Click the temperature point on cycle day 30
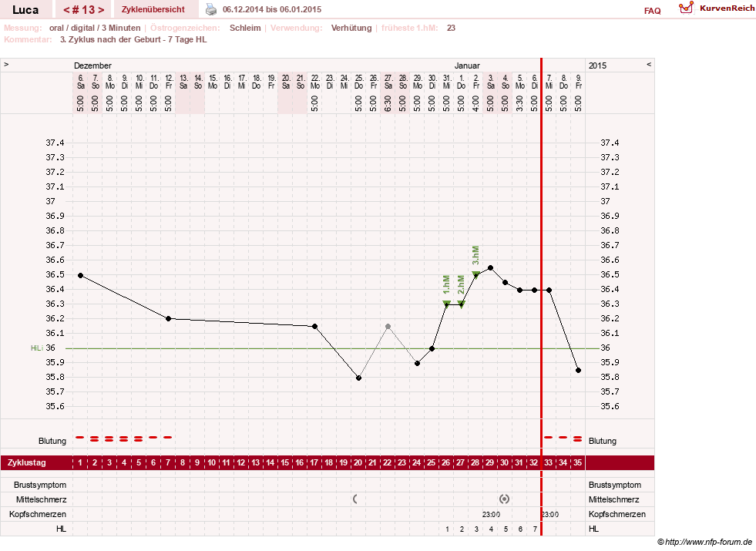The image size is (756, 551). 505,283
